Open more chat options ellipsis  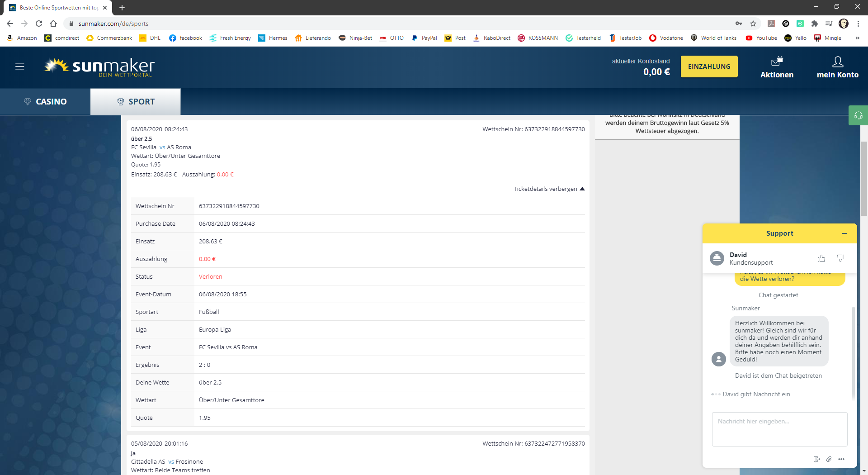[841, 459]
